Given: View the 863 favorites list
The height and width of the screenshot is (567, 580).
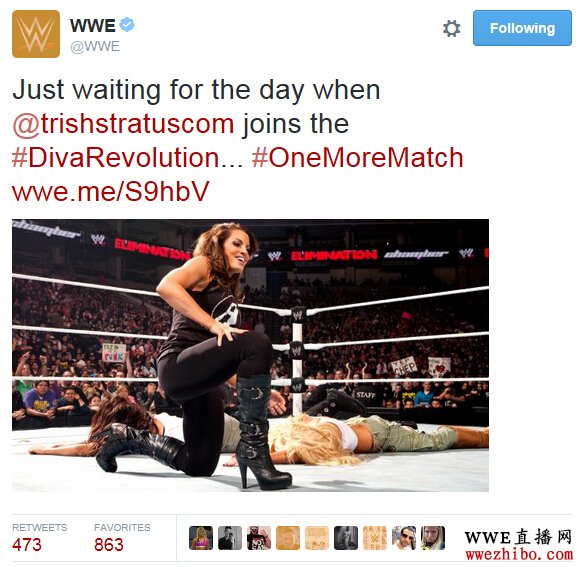Looking at the screenshot, I should [122, 538].
